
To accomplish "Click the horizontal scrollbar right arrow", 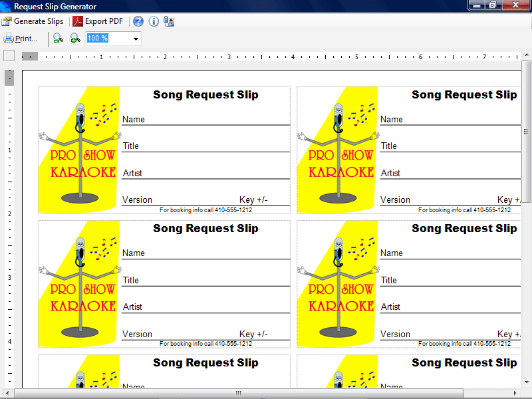I will [515, 393].
